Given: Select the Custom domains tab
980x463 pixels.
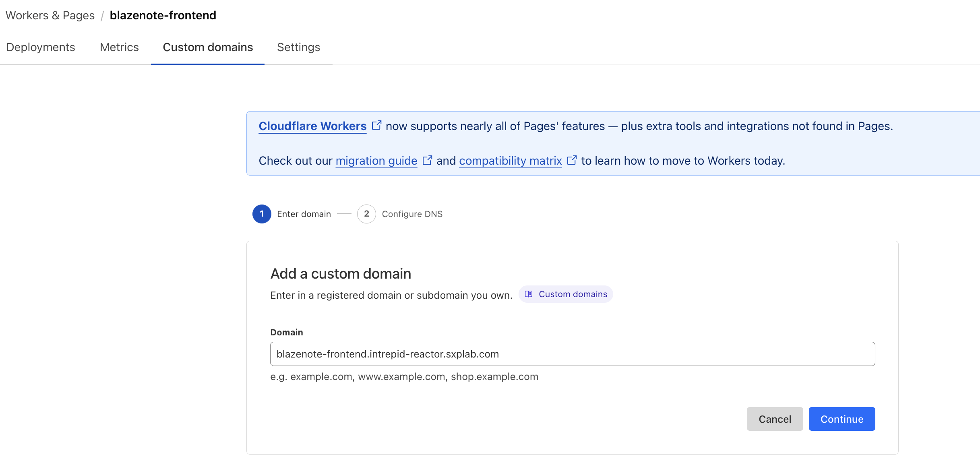Looking at the screenshot, I should click(x=207, y=47).
